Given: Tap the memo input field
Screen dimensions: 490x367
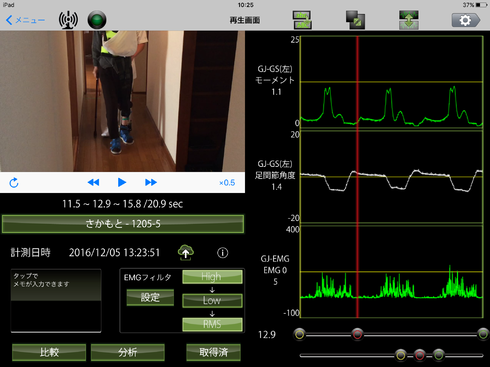Looking at the screenshot, I should click(x=56, y=301).
